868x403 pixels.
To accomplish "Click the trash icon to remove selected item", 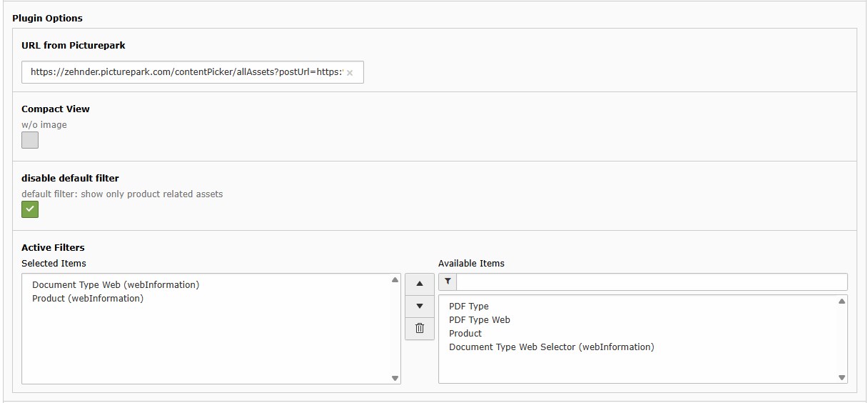I will tap(419, 328).
